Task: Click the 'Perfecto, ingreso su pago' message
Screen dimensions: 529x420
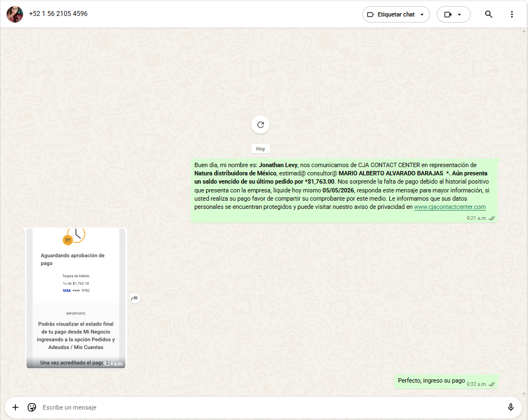Action: coord(432,380)
